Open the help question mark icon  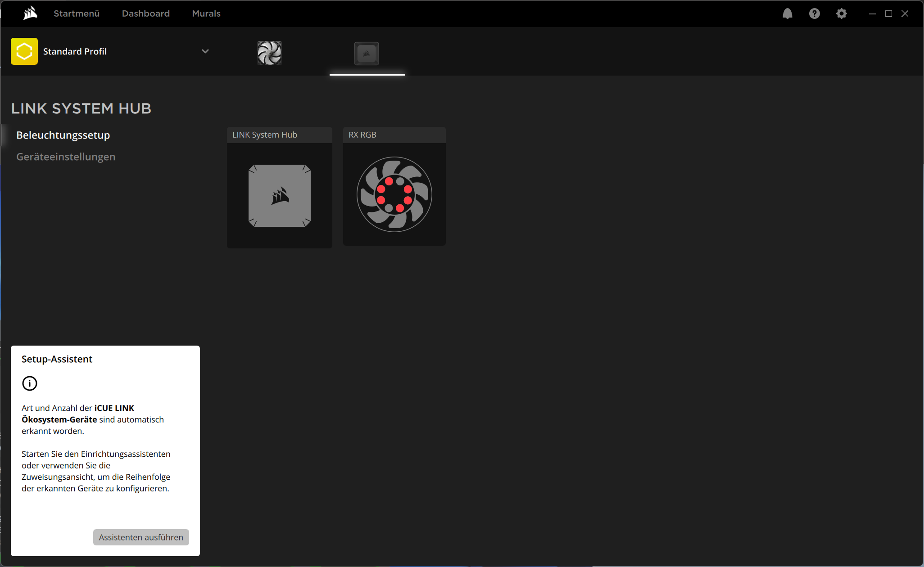[x=815, y=13]
